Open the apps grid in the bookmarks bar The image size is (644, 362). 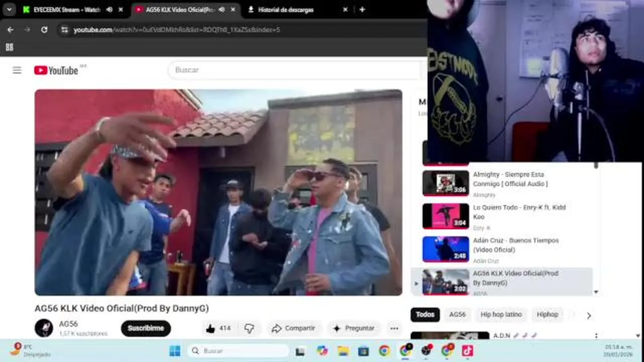tap(9, 47)
